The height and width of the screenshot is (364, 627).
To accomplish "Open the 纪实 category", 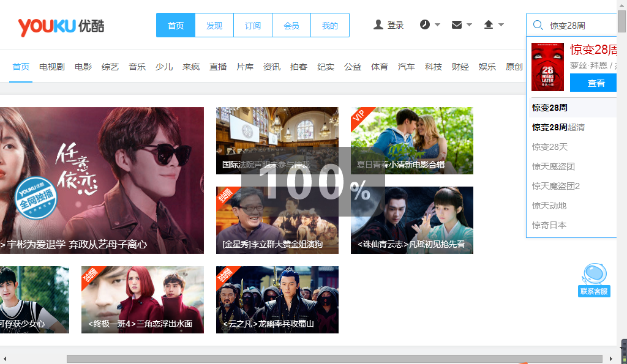I will pos(326,67).
